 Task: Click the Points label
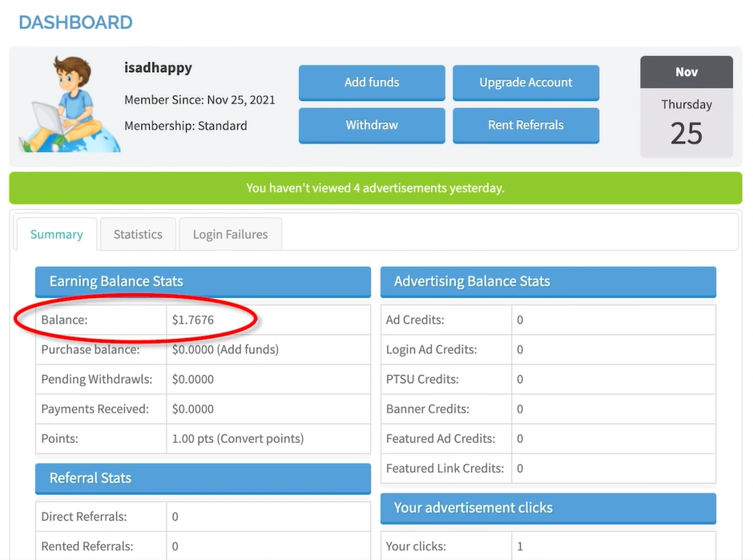point(59,438)
